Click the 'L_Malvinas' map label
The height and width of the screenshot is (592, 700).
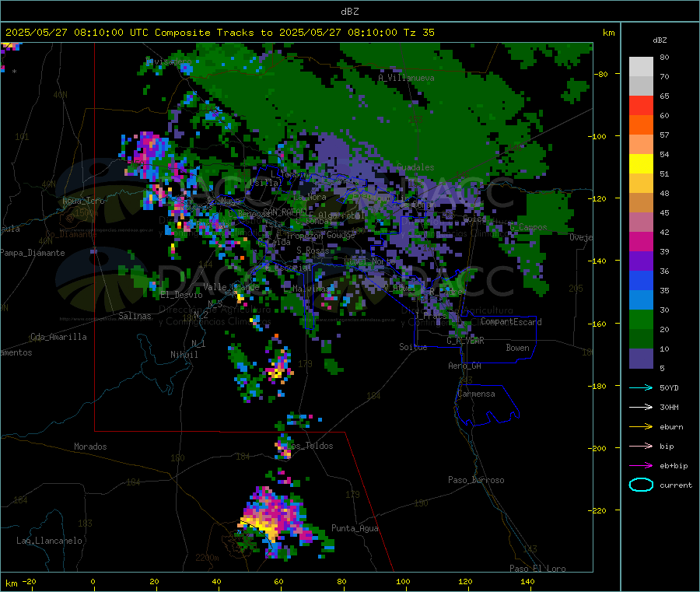click(x=306, y=289)
